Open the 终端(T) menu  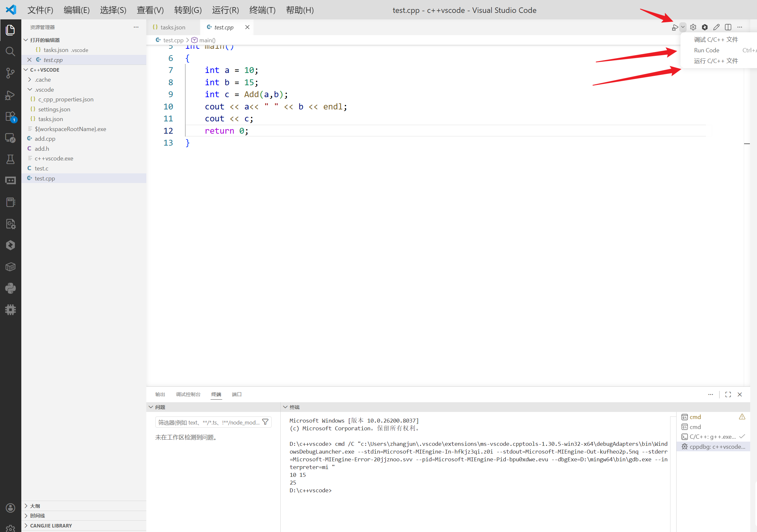point(262,10)
